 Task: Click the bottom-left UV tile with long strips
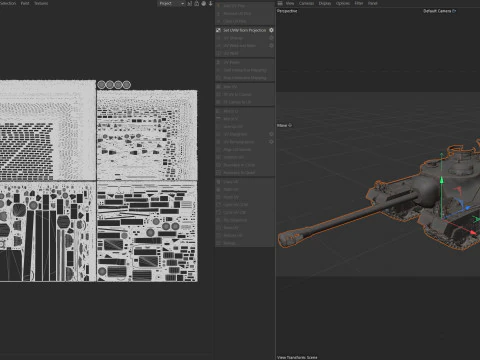[x=48, y=232]
